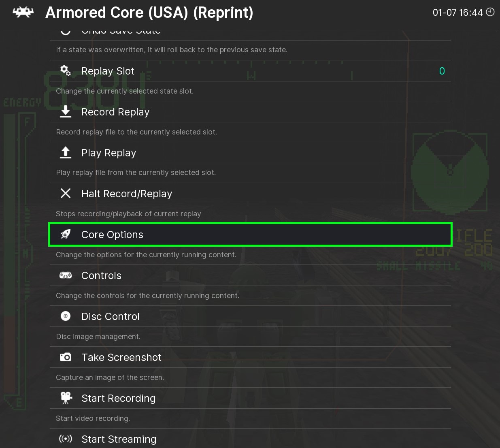Change the Replay Slot value 0

pos(442,71)
